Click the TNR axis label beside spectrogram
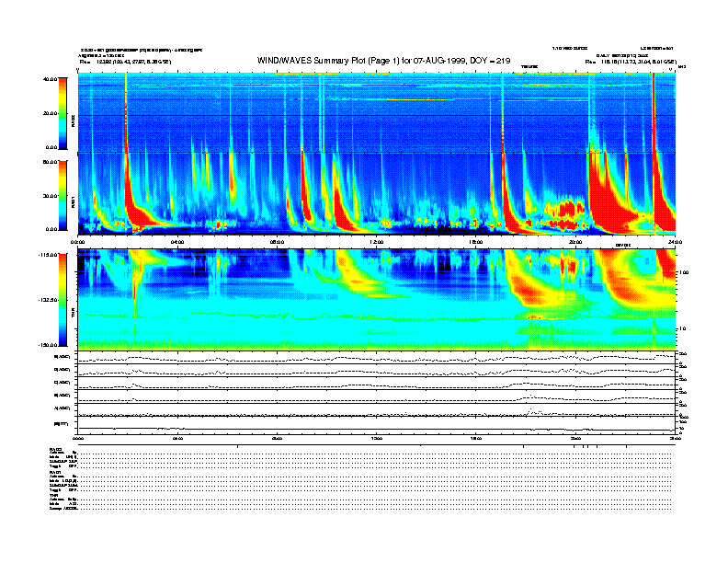The height and width of the screenshot is (563, 728). [x=73, y=314]
